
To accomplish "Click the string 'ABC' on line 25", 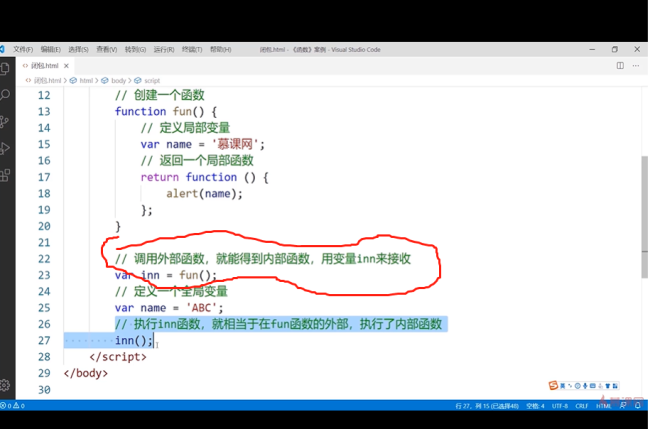I will pos(201,308).
